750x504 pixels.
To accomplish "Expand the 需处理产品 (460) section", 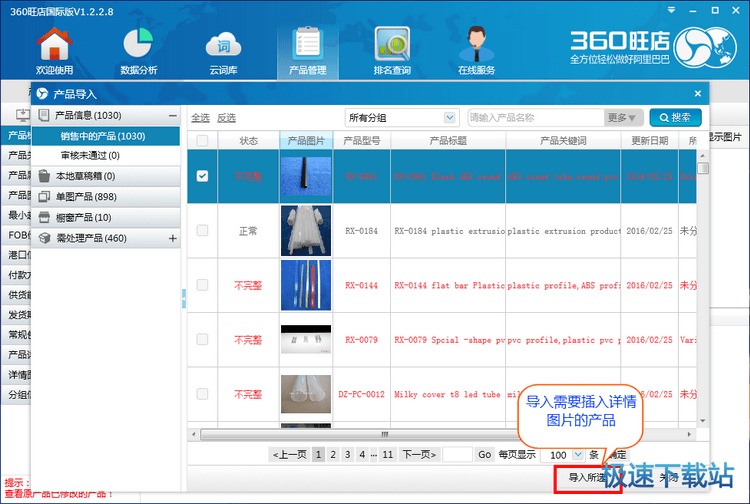I will pyautogui.click(x=173, y=238).
